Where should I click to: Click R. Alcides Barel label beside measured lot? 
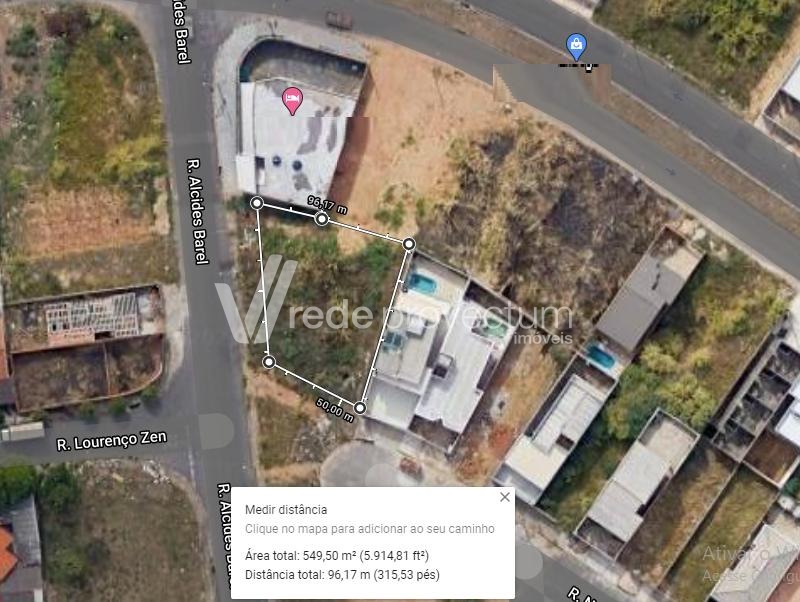click(x=197, y=211)
